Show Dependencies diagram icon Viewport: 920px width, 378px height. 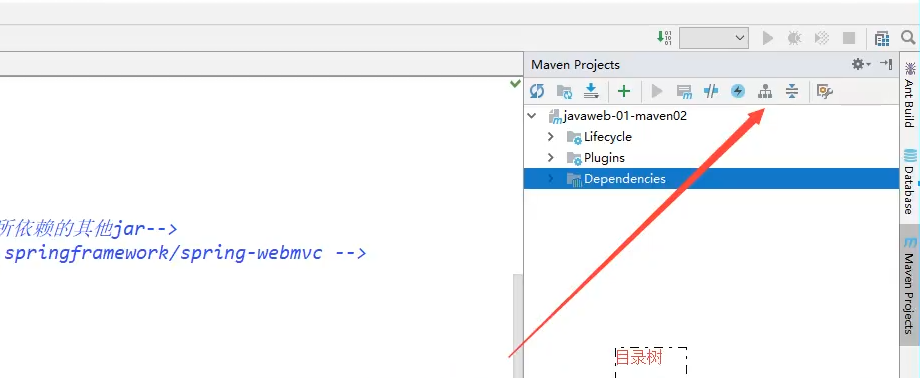point(765,91)
